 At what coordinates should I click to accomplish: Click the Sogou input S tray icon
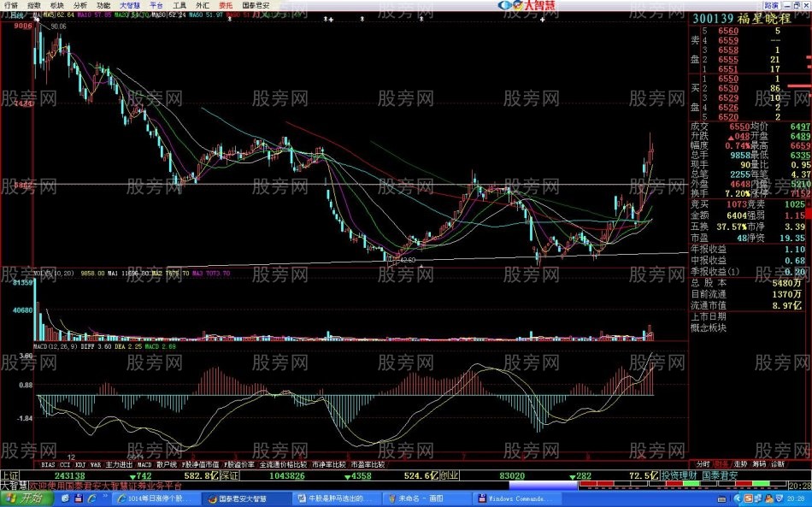(x=748, y=498)
